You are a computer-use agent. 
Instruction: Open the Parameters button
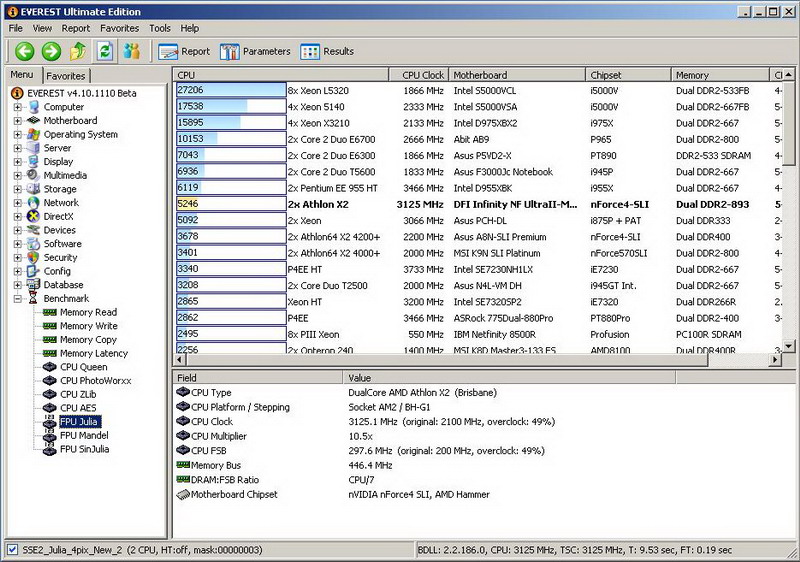[255, 51]
